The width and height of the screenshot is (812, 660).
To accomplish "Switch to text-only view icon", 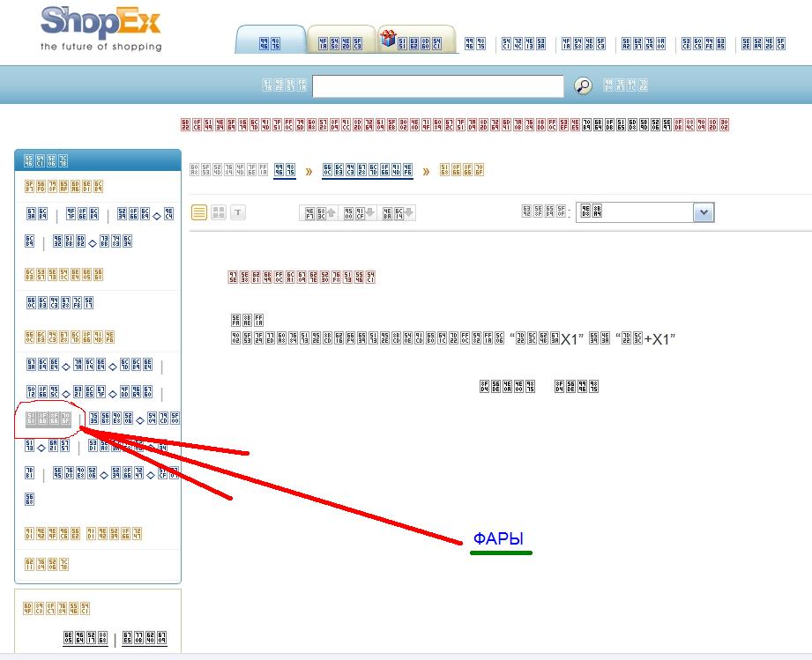I will [x=238, y=212].
